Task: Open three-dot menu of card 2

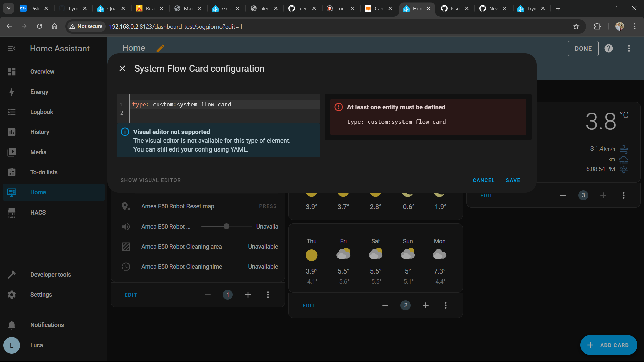Action: (x=445, y=305)
